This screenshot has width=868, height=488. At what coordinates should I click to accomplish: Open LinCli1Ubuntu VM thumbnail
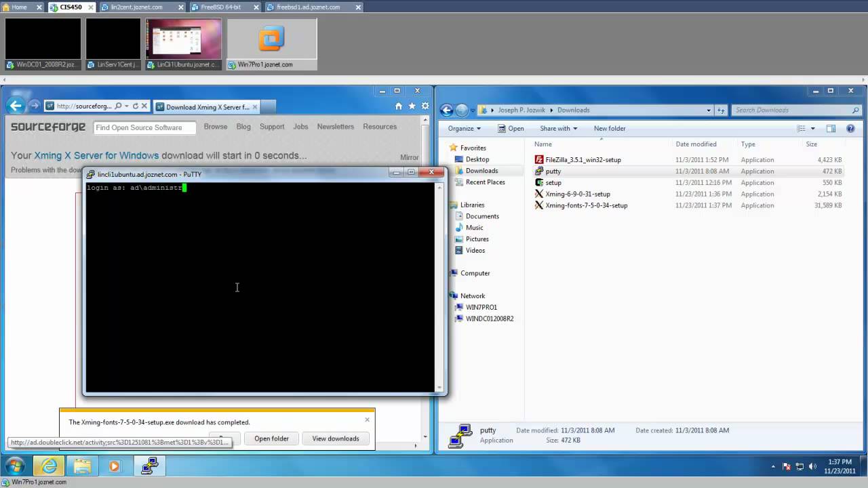click(183, 43)
